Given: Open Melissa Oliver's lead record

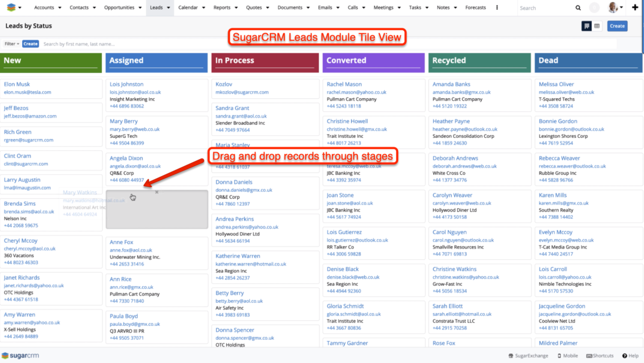Looking at the screenshot, I should [x=557, y=84].
